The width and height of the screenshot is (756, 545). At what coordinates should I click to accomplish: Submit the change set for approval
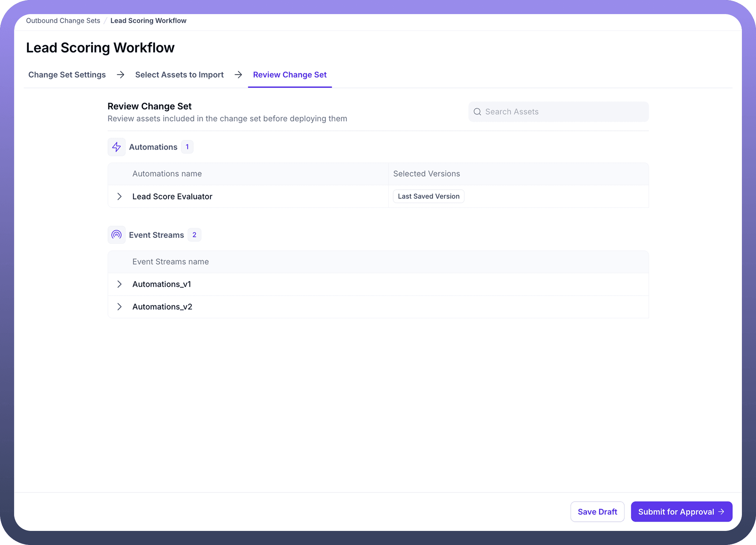681,512
